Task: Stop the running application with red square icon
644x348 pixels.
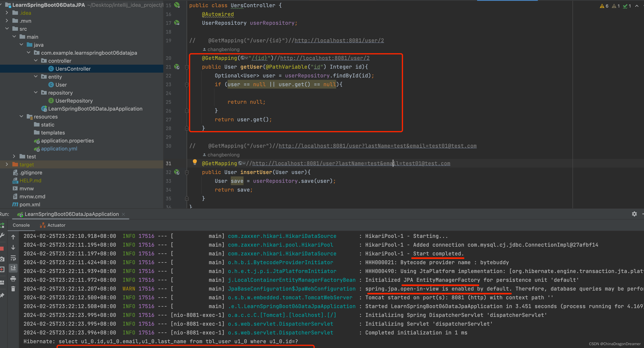Action: (x=2, y=248)
